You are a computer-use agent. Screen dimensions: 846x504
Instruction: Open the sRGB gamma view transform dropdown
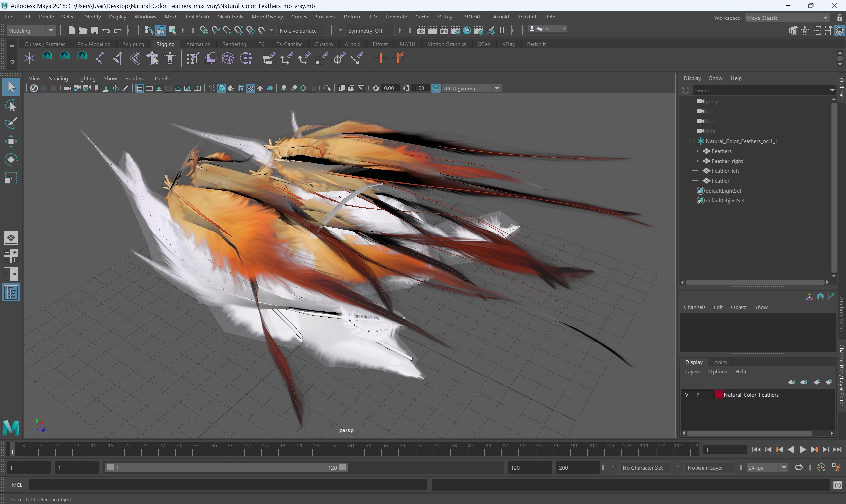pos(471,88)
